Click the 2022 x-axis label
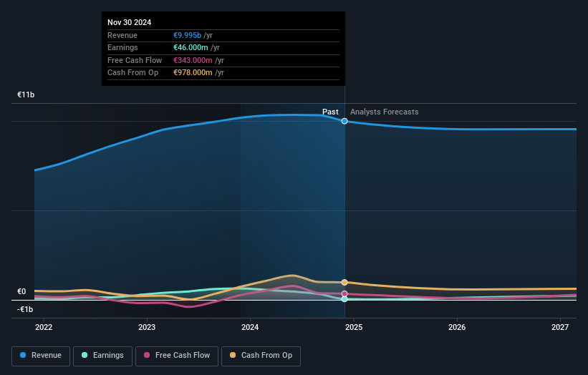The image size is (588, 375). tap(44, 327)
